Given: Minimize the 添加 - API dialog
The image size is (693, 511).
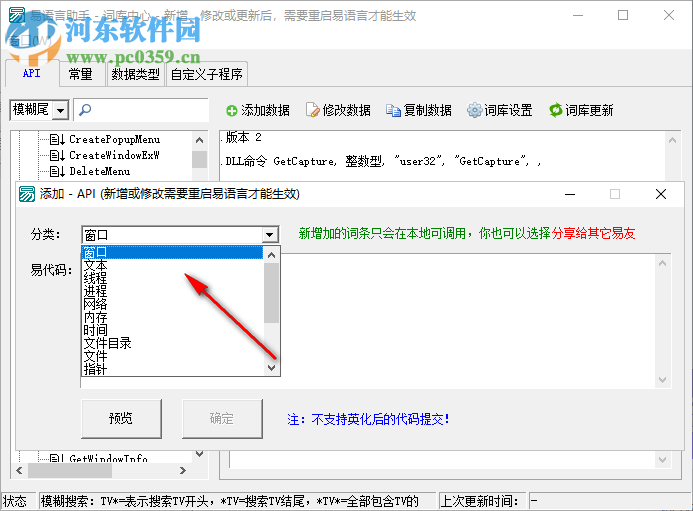Looking at the screenshot, I should [x=570, y=194].
